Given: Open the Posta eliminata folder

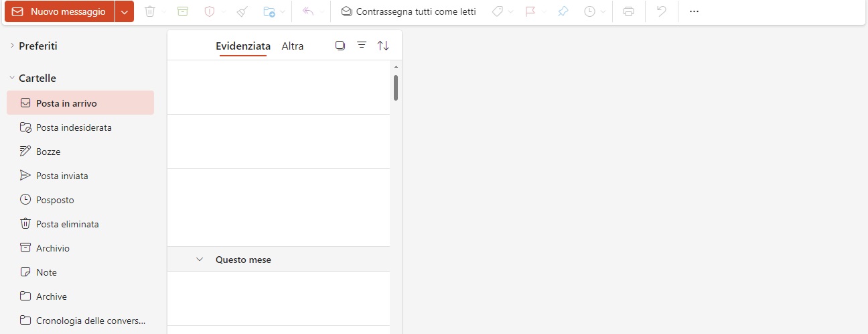Looking at the screenshot, I should coord(80,224).
